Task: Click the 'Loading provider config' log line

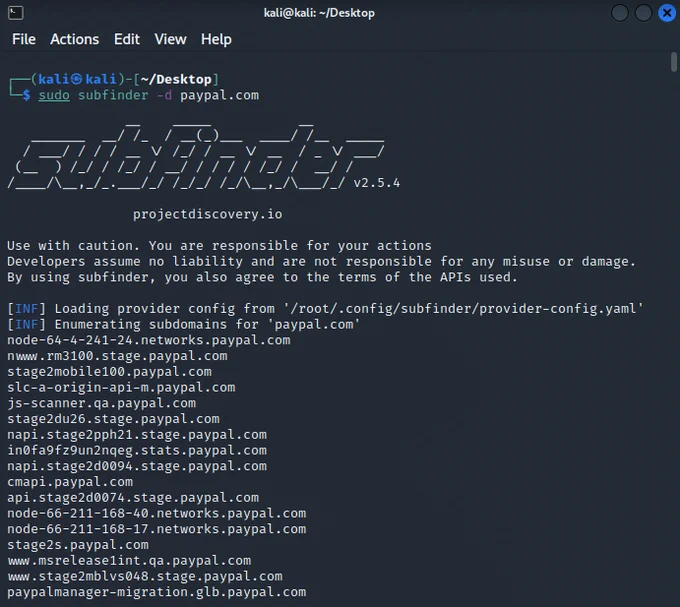Action: click(325, 309)
